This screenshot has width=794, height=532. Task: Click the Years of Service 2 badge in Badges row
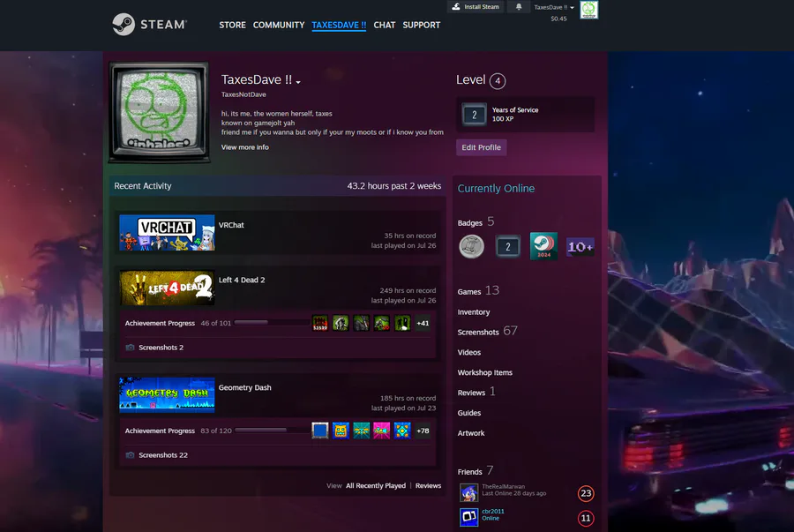pos(507,246)
